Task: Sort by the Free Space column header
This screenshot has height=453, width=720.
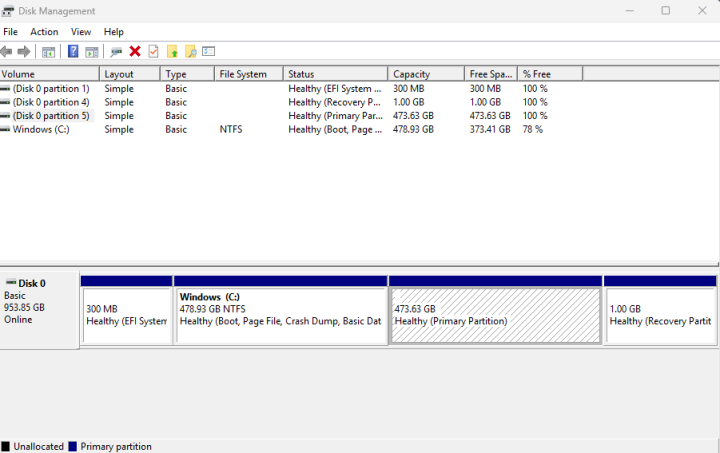Action: [x=491, y=74]
